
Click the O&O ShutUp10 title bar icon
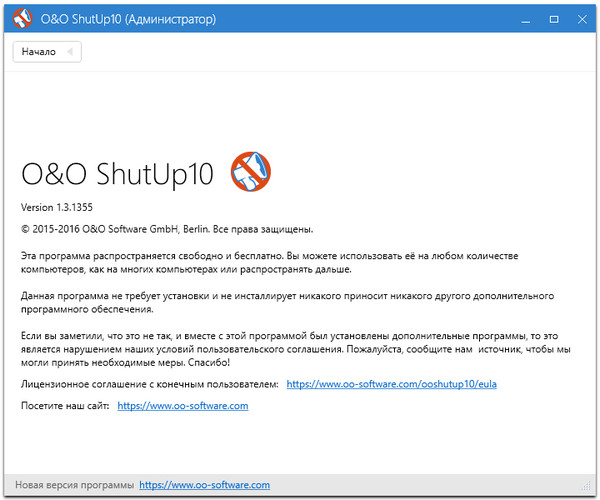point(18,17)
